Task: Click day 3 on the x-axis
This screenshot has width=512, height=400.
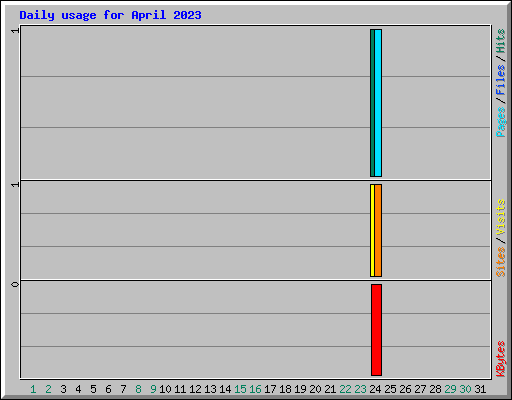Action: point(63,389)
